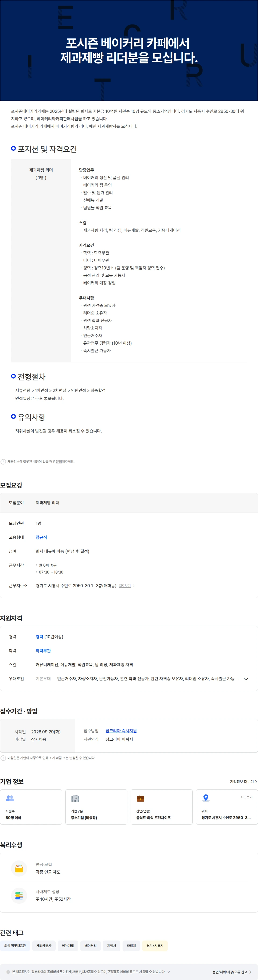The image size is (258, 980).
Task: Click the arrow icon next to 지도보기 address
Action: coord(134,586)
